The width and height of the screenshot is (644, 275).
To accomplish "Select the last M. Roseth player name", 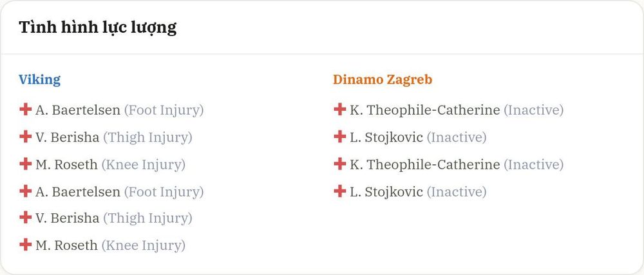I will [66, 245].
